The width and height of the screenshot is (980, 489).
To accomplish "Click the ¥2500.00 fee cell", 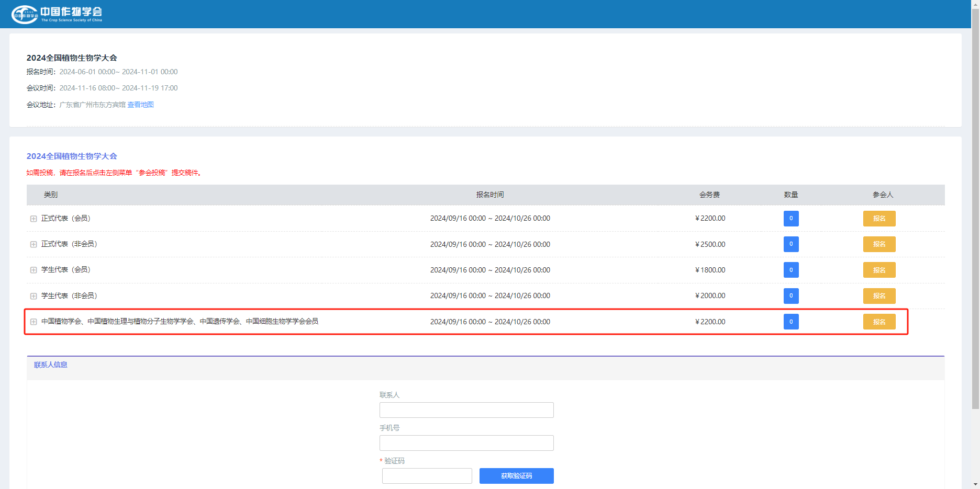I will (710, 244).
